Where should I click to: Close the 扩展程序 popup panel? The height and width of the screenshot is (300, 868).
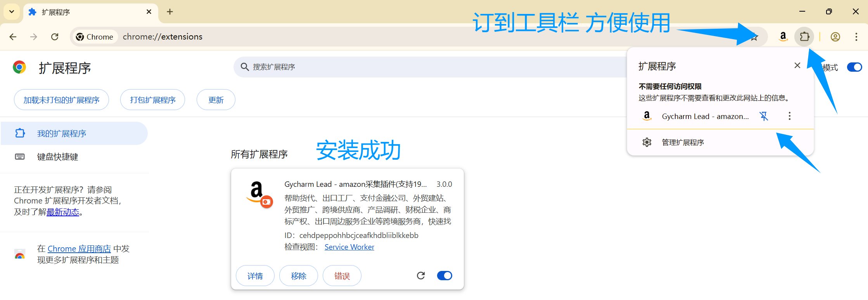[797, 66]
